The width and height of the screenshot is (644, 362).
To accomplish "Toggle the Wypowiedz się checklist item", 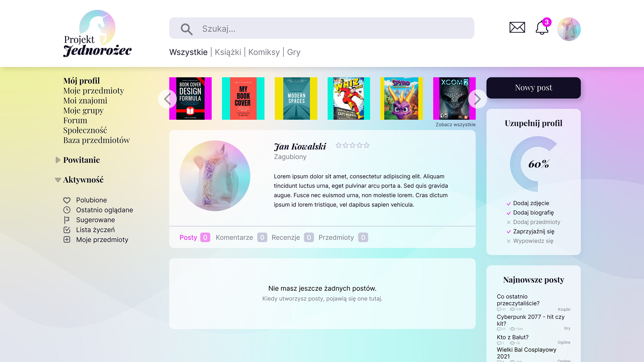I will coord(530,241).
